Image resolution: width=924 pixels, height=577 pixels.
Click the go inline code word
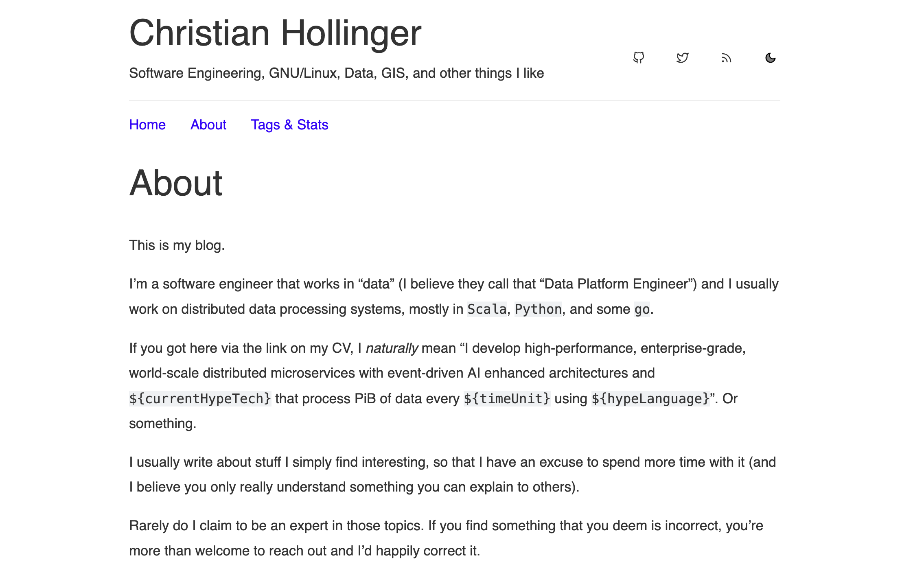(x=642, y=309)
